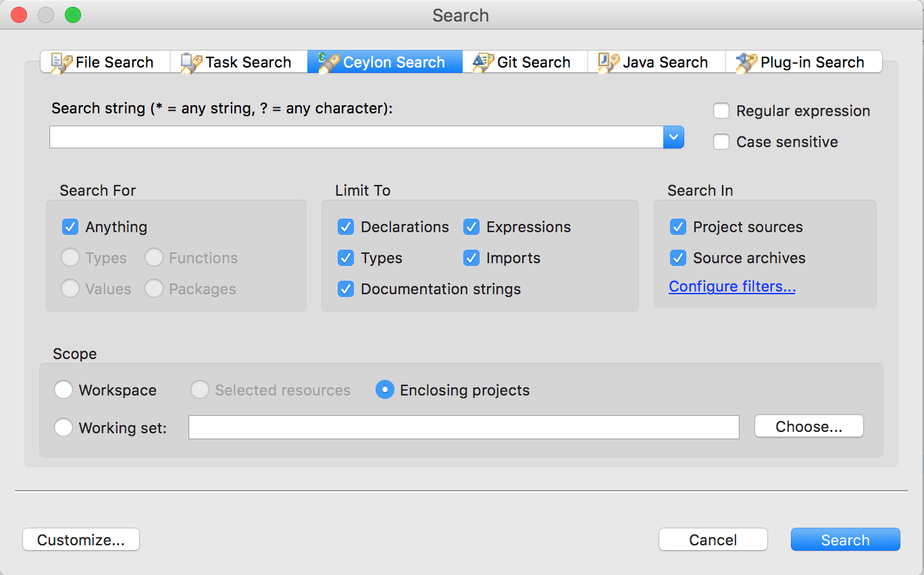Click the File Search tab icon
The height and width of the screenshot is (575, 924).
[x=61, y=62]
